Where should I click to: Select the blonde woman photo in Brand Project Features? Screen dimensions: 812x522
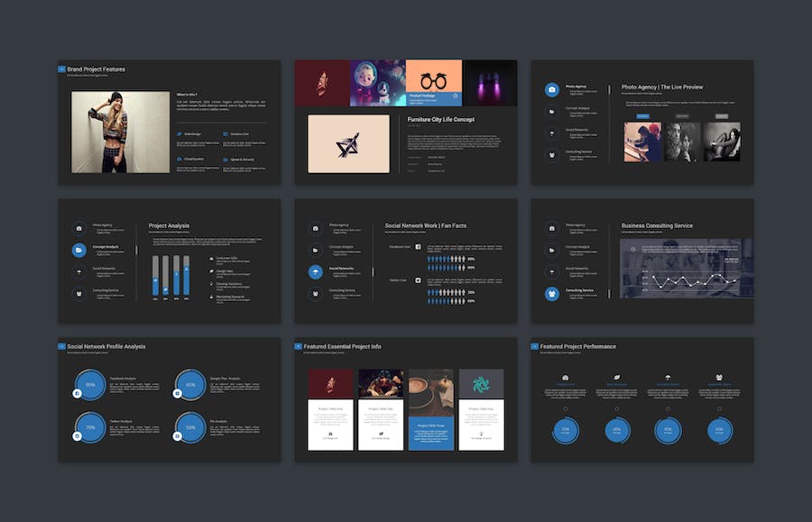[120, 132]
